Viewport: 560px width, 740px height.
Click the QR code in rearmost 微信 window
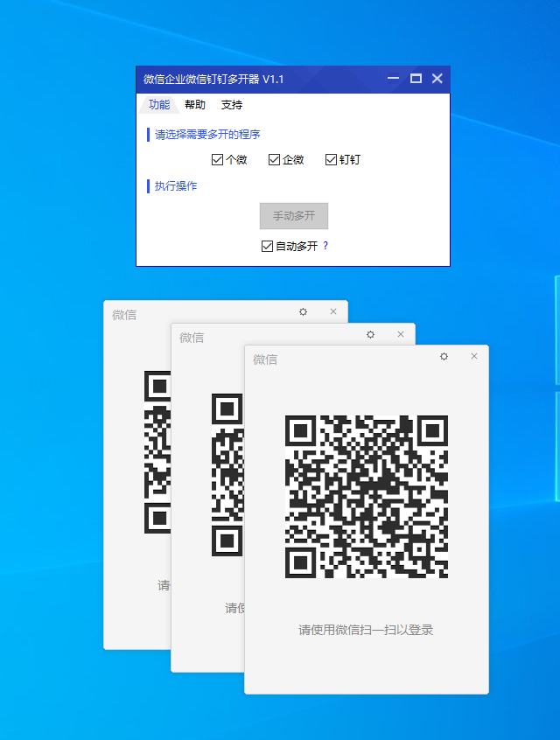point(157,452)
